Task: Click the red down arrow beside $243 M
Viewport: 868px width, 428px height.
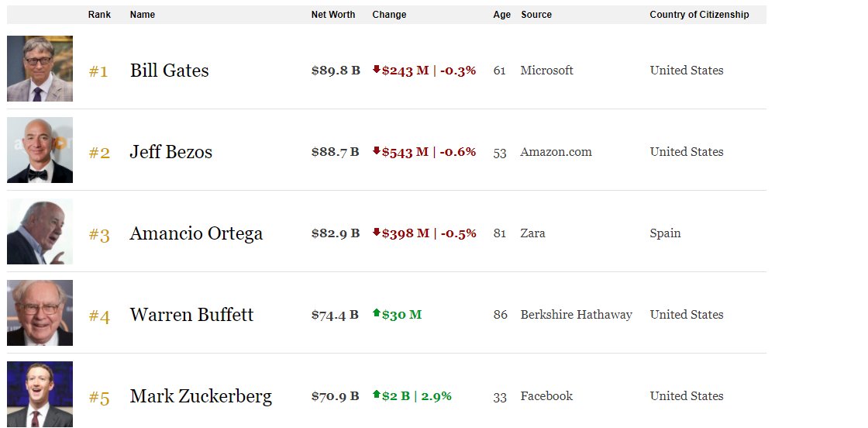Action: point(377,69)
